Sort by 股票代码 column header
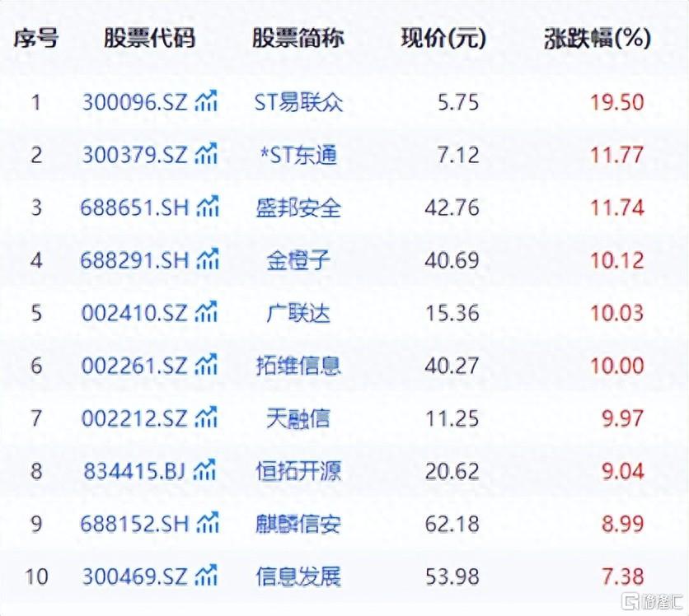Image resolution: width=689 pixels, height=616 pixels. (150, 38)
